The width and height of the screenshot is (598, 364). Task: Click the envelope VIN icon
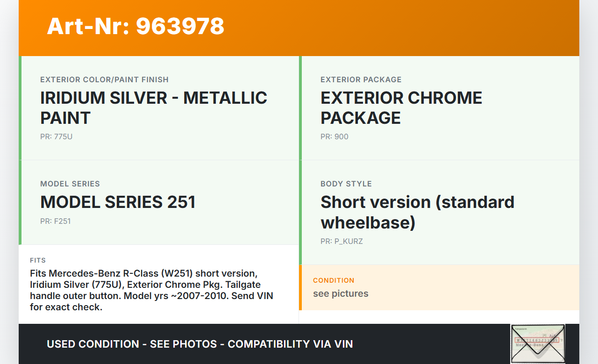pos(538,343)
